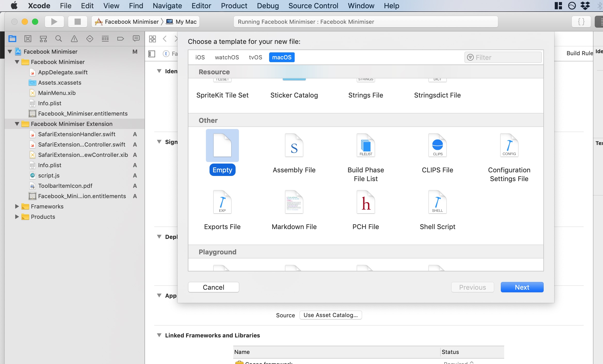Select the PCH File template icon
The width and height of the screenshot is (603, 364).
pyautogui.click(x=365, y=202)
